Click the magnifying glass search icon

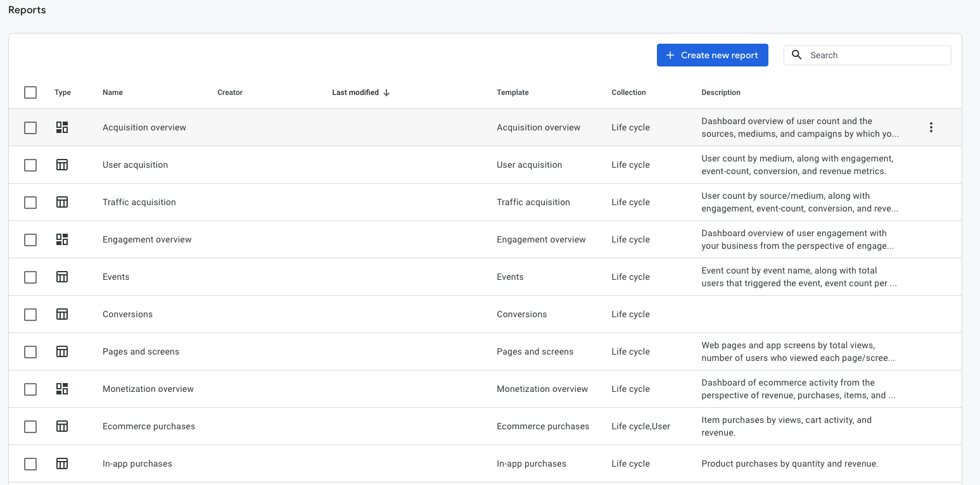[x=797, y=55]
